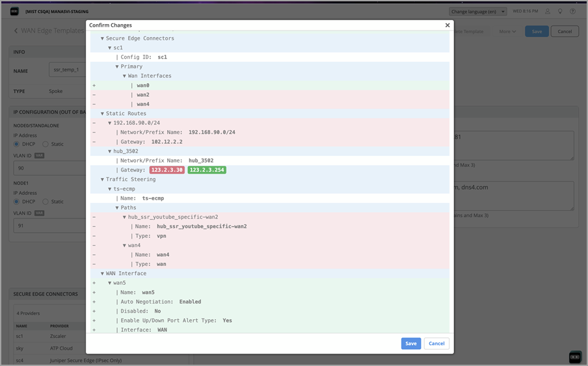Click the lightbulb what's new icon
Viewport: 588px width, 366px height.
(560, 11)
